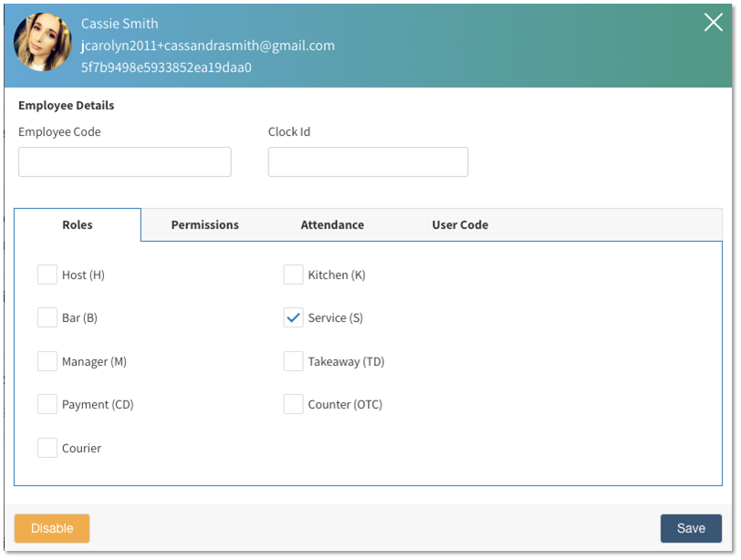Screen dimensions: 741x560
Task: Close the employee dialog with the X icon
Action: (x=713, y=23)
